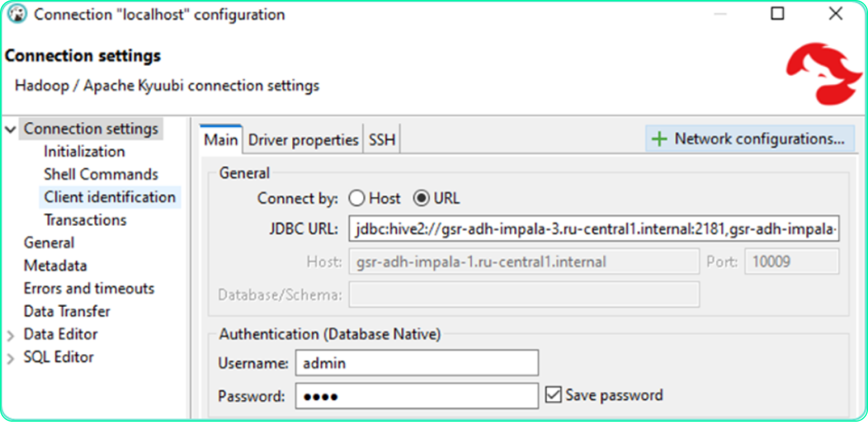Open Errors and timeouts settings
Screen dimensions: 868x422
(x=89, y=288)
